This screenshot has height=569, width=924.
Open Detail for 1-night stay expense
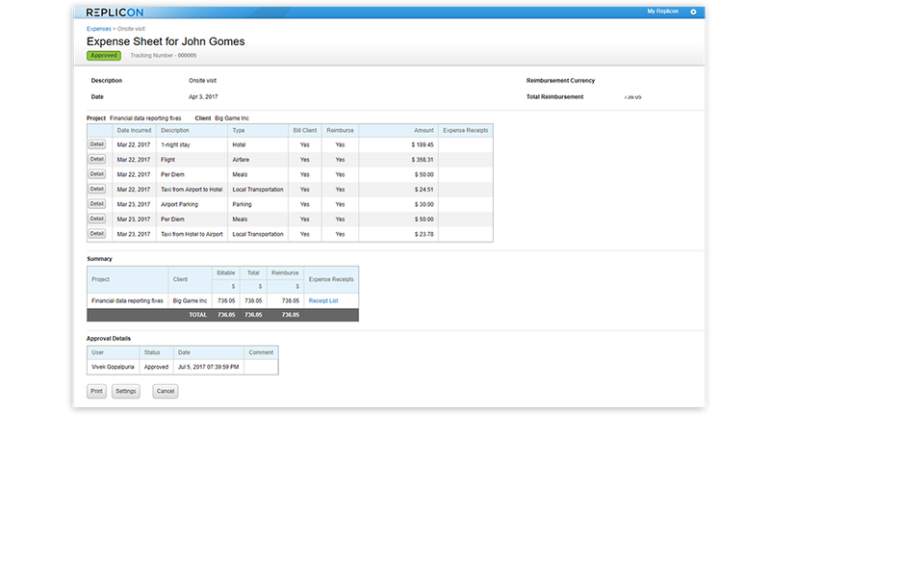tap(96, 144)
